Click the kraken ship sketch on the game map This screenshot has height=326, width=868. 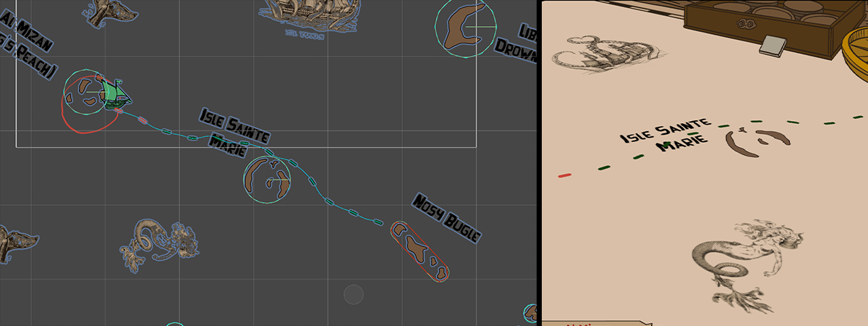coord(606,55)
